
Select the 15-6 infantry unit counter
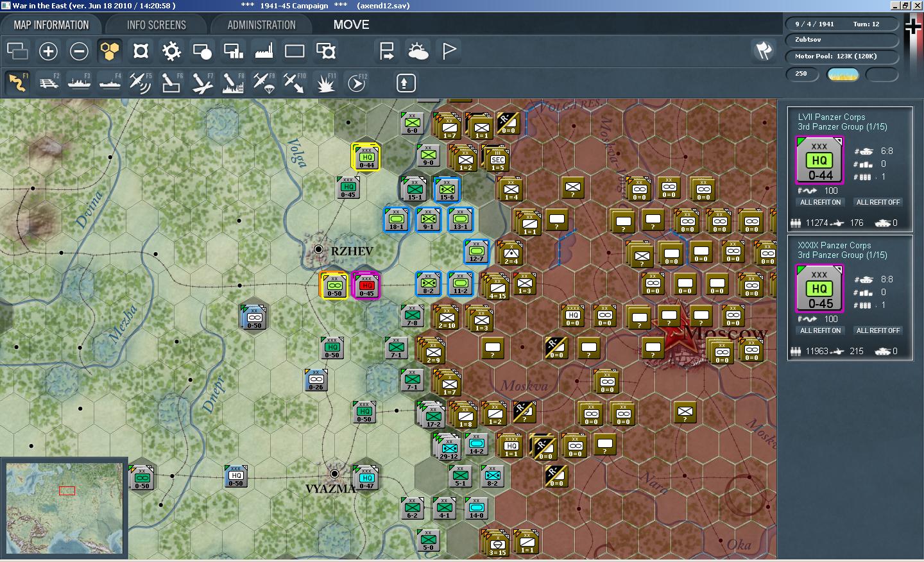pyautogui.click(x=447, y=189)
